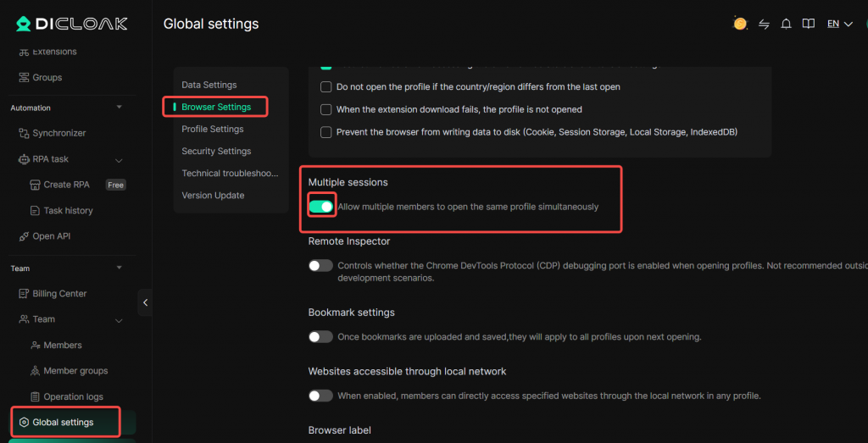Check 'When the extension download fails' option
This screenshot has height=443, width=868.
pos(326,109)
